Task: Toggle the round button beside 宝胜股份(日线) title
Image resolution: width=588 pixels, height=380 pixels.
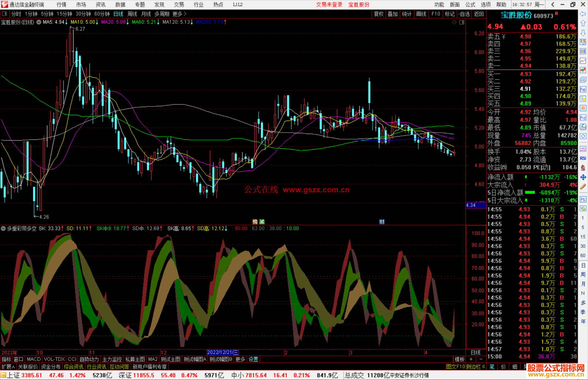Action: (x=39, y=22)
